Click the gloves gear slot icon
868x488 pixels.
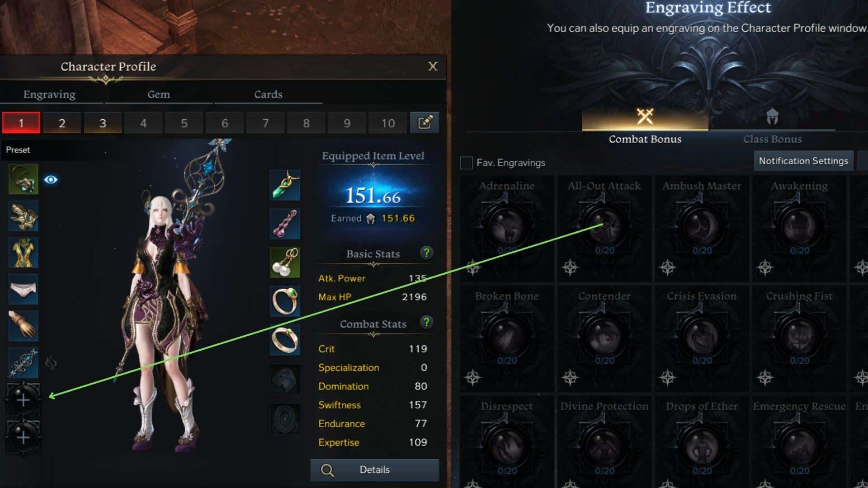[x=24, y=326]
